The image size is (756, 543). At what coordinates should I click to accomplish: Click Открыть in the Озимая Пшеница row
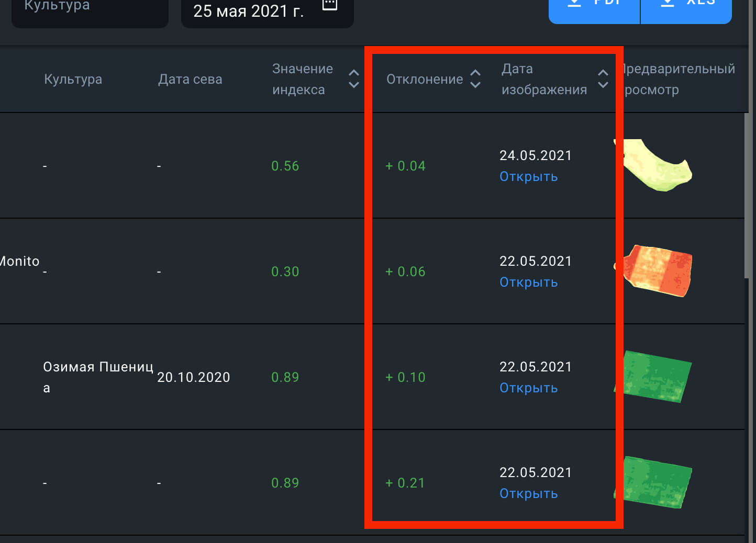point(528,388)
